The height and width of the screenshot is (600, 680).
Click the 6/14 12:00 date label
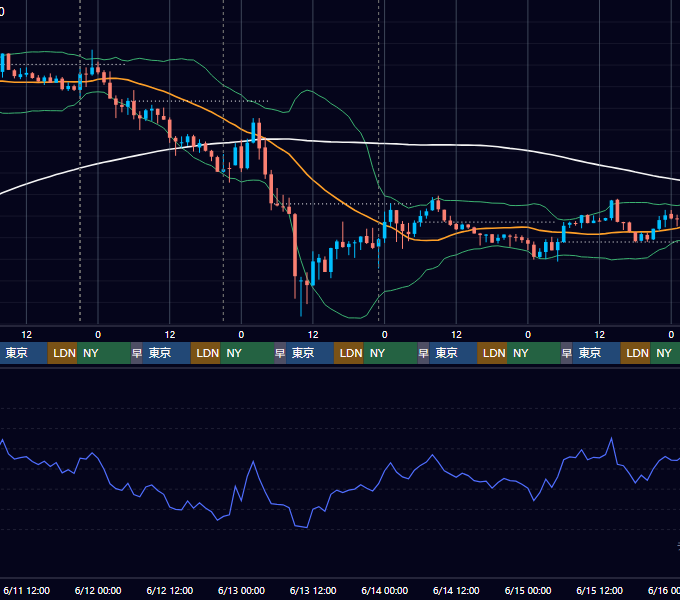click(x=456, y=590)
